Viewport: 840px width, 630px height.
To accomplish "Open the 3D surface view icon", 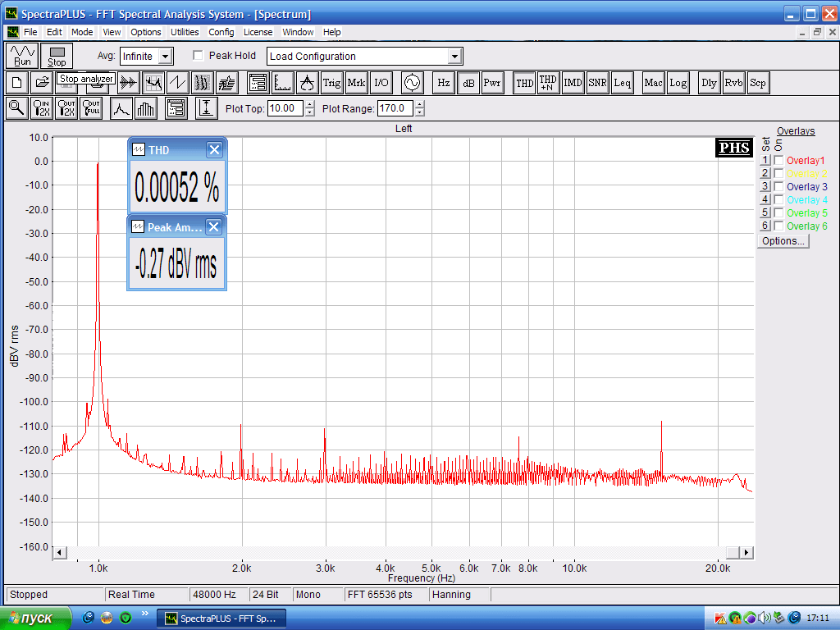I will (227, 83).
